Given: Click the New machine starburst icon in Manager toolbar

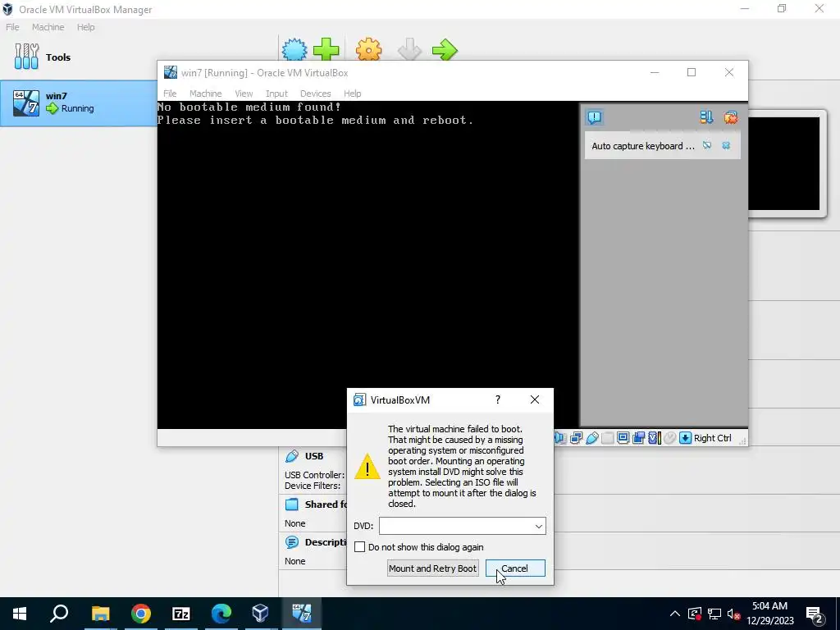Looking at the screenshot, I should point(294,50).
